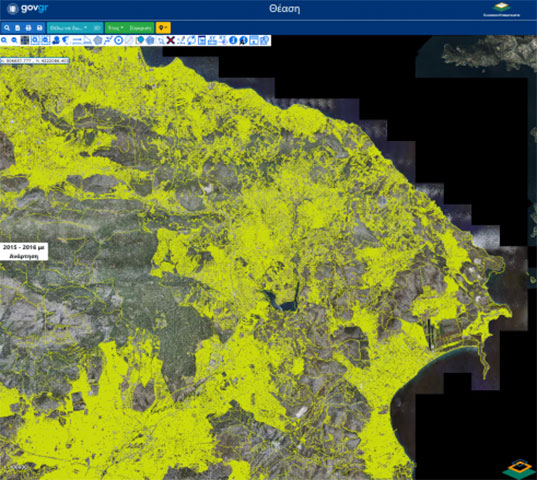The height and width of the screenshot is (480, 537).
Task: Click the zoom in magnifier tool
Action: [4, 40]
